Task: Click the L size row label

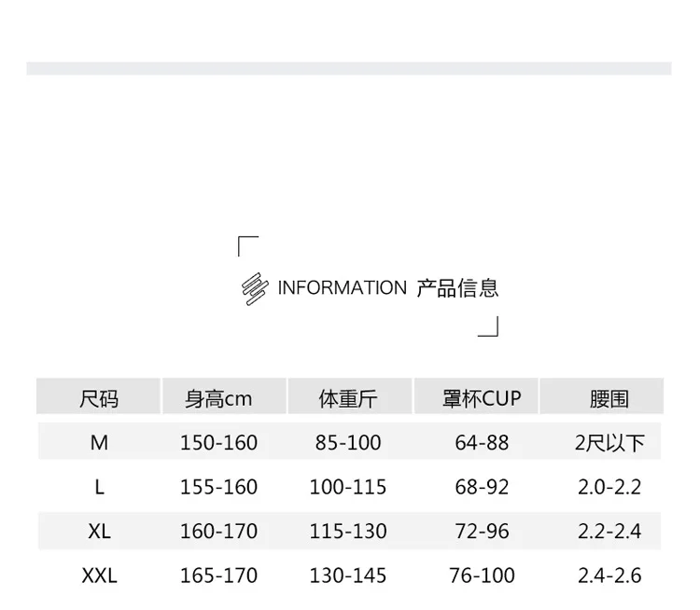Action: 99,487
